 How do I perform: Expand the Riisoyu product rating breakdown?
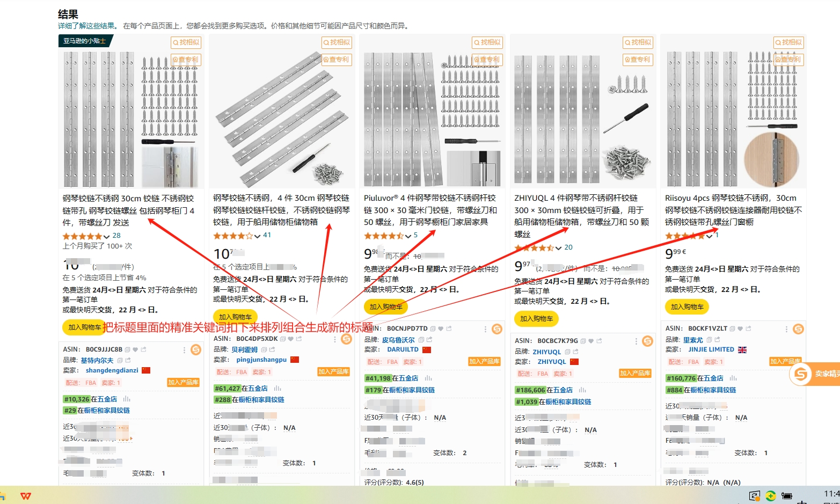[x=709, y=236]
